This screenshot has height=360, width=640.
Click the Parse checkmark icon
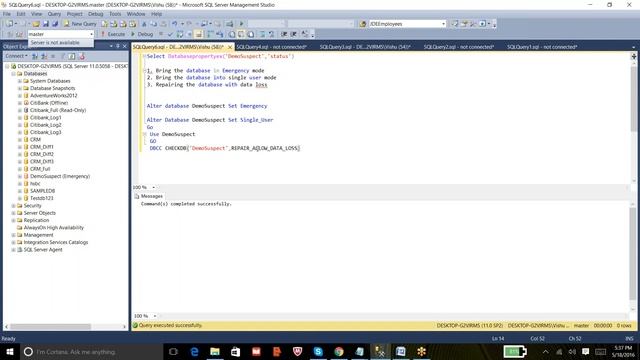pyautogui.click(x=171, y=34)
